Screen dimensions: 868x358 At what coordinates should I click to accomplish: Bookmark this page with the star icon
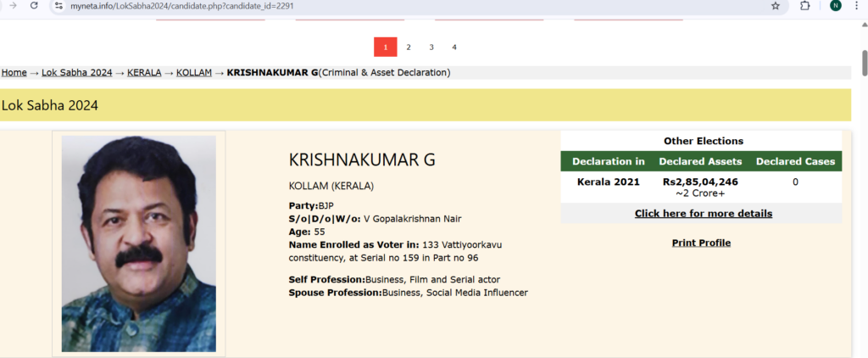pyautogui.click(x=775, y=6)
